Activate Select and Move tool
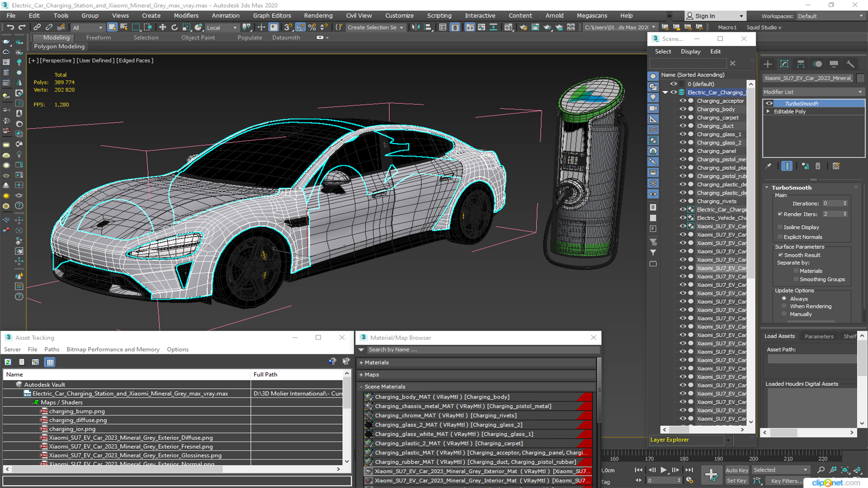This screenshot has width=868, height=488. pyautogui.click(x=163, y=28)
